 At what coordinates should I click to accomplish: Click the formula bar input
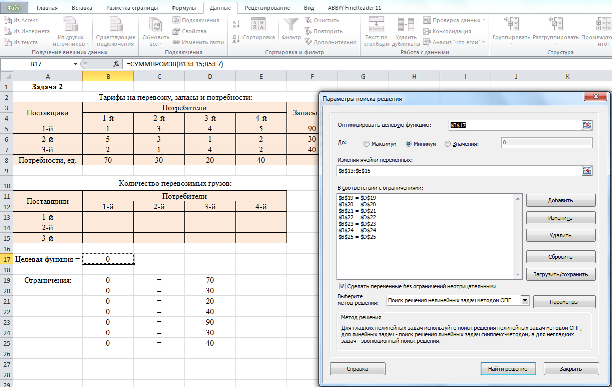pos(367,64)
